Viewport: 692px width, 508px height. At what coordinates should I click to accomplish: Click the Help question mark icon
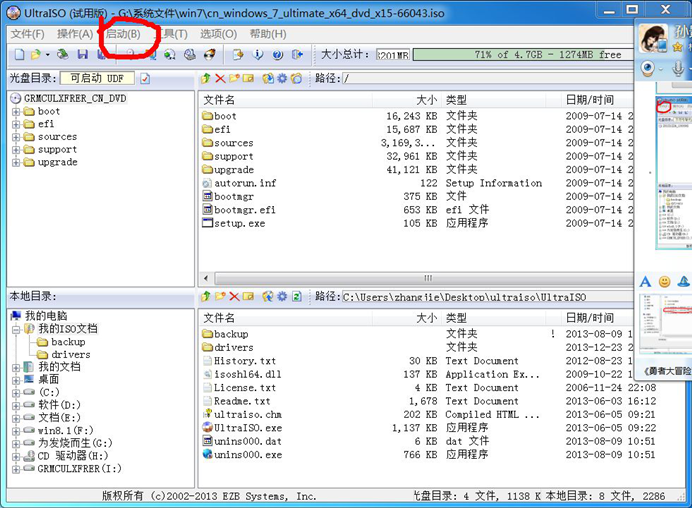(278, 54)
